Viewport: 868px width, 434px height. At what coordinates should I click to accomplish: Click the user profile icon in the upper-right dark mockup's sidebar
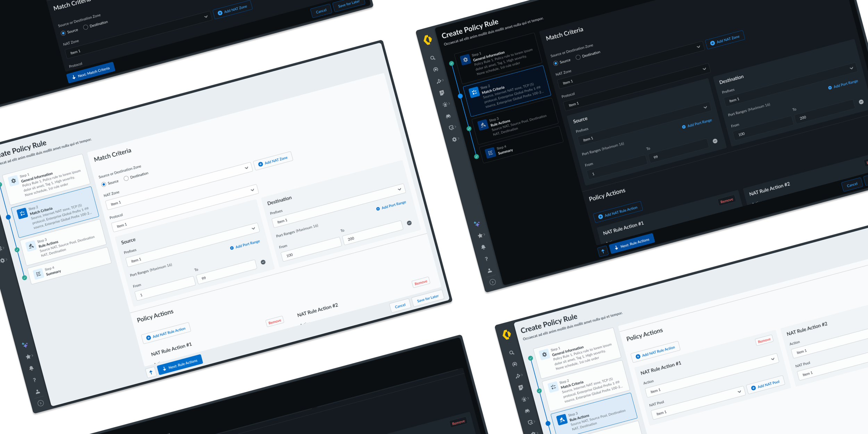pos(490,270)
